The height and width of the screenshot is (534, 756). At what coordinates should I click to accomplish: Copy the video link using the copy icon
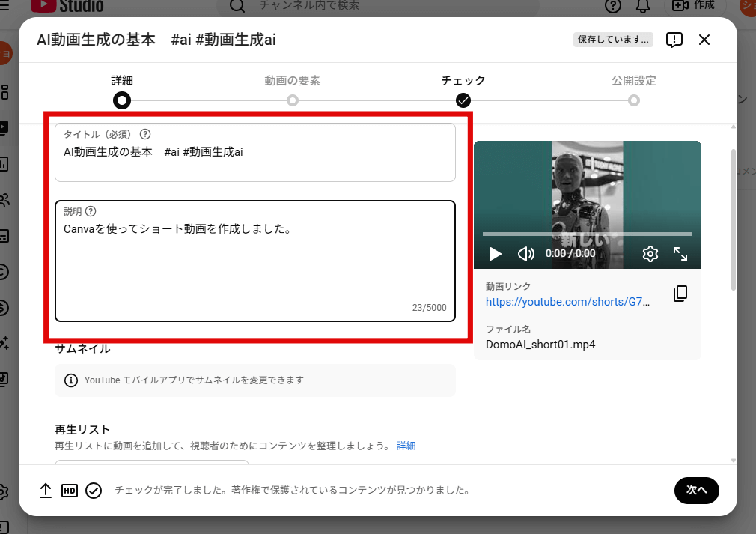(680, 294)
